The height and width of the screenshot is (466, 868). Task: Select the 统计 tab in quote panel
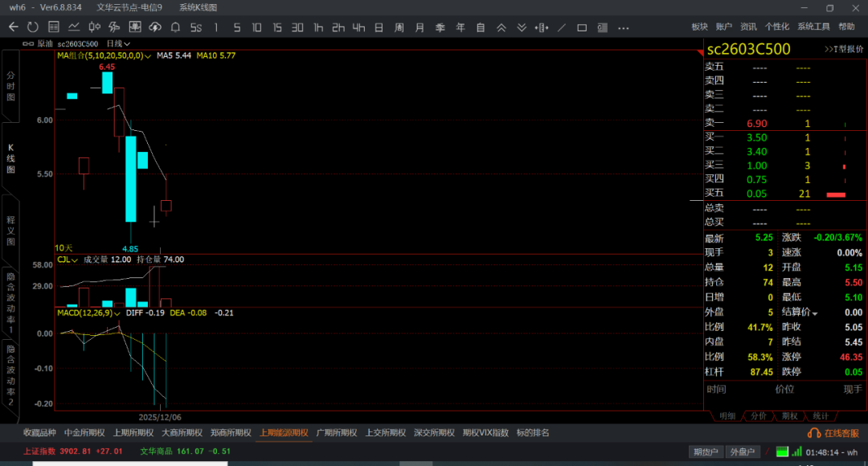click(821, 415)
